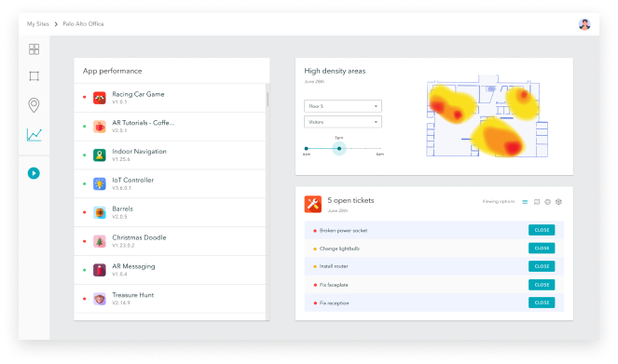Image resolution: width=618 pixels, height=364 pixels.
Task: Click the Change lightbulb ticket text
Action: [339, 249]
